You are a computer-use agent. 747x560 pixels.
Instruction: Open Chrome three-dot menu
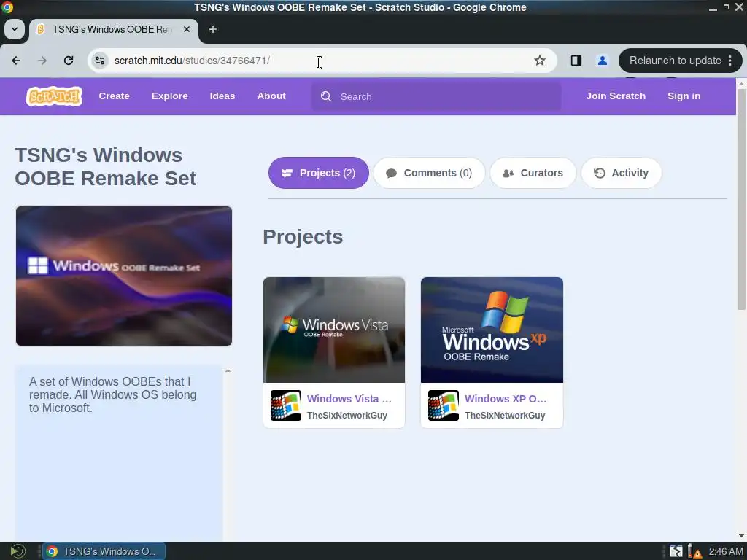pos(730,61)
